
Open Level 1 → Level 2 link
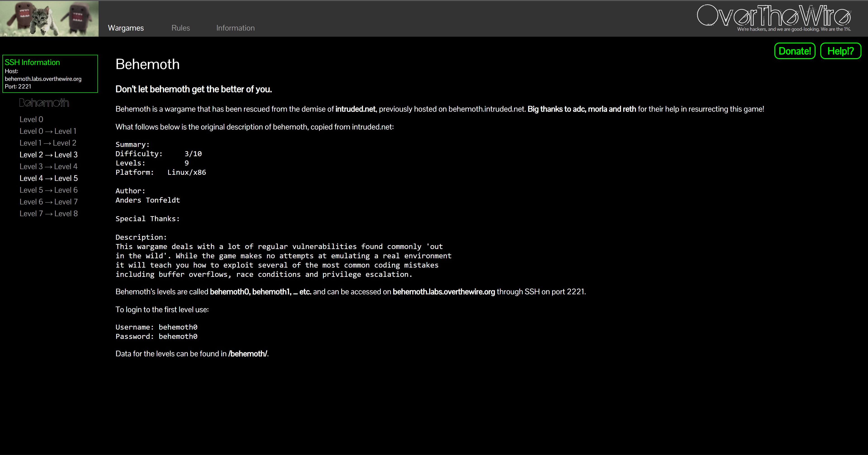(x=48, y=143)
